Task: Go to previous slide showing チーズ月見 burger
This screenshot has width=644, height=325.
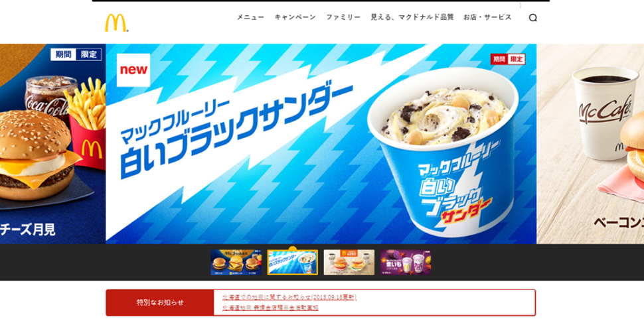Action: [52, 144]
